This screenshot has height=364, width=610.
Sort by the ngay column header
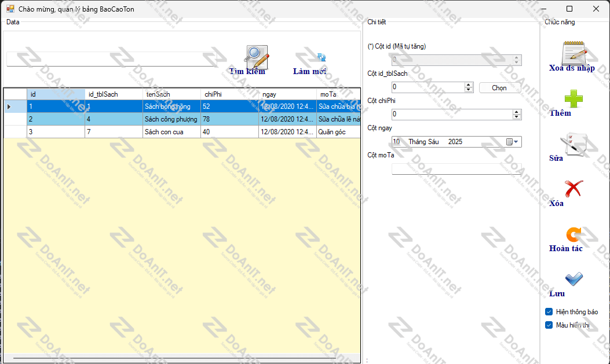click(288, 94)
